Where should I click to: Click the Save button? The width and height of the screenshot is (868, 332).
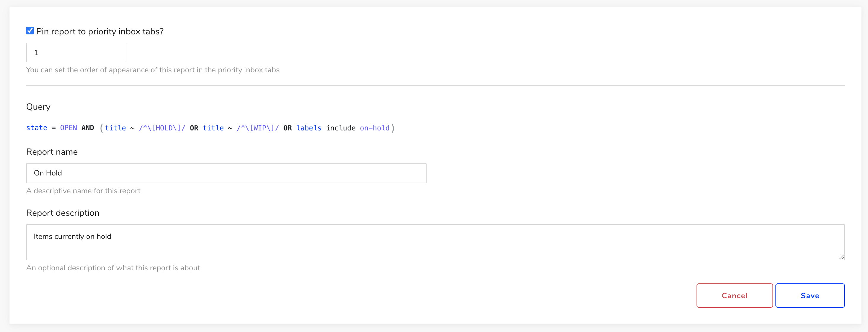(x=810, y=296)
